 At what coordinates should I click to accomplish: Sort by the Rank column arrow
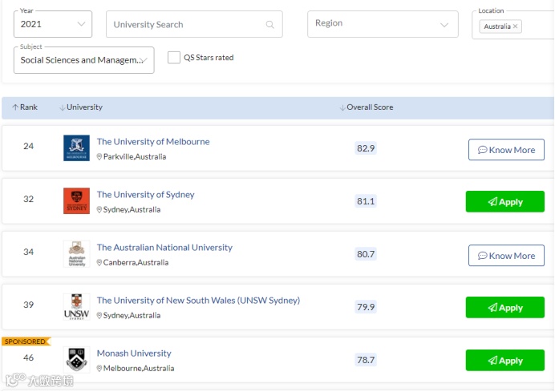point(15,107)
